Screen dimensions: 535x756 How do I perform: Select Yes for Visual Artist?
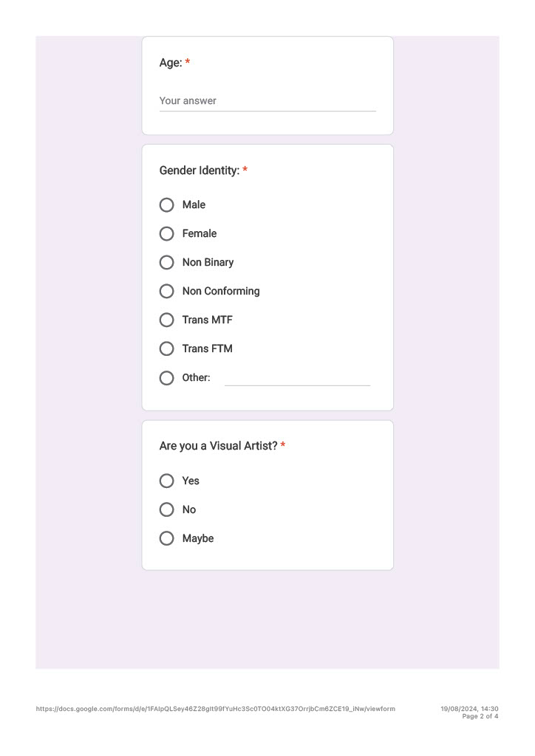point(166,481)
